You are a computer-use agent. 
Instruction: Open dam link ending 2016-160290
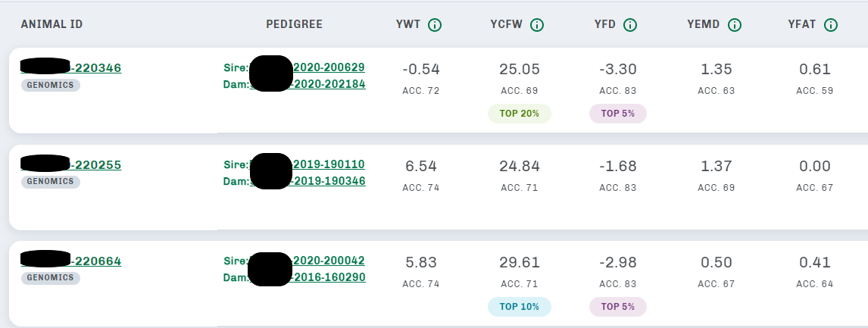point(329,277)
